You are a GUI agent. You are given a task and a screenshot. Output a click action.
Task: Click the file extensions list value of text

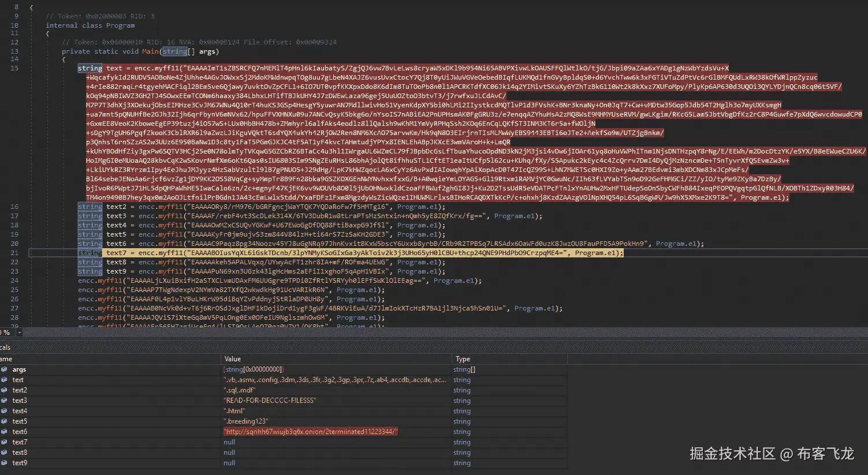(x=335, y=380)
